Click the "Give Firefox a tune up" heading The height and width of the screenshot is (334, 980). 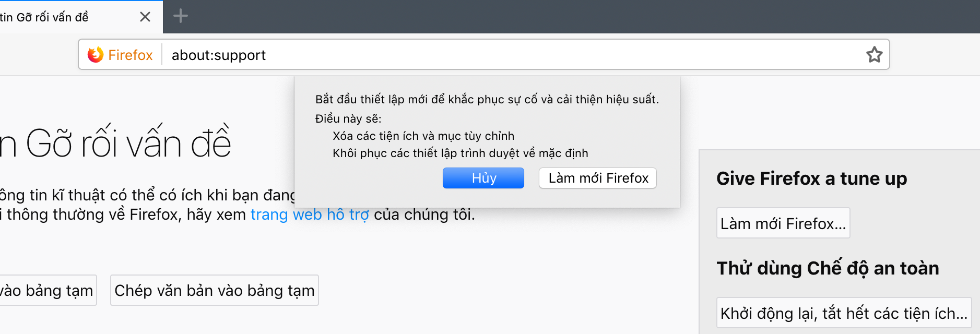(811, 178)
